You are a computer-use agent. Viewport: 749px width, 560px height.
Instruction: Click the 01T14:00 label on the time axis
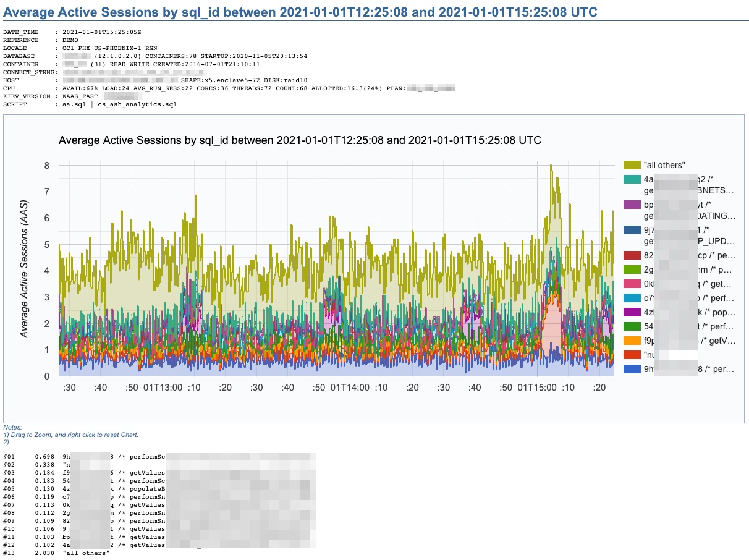tap(350, 388)
